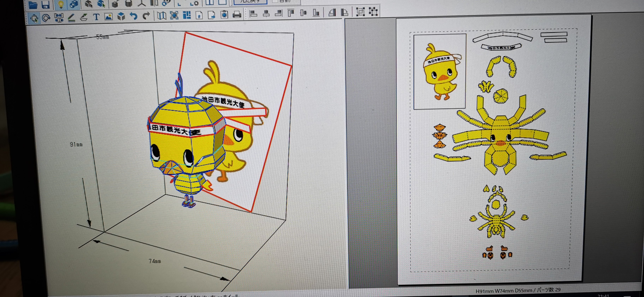The height and width of the screenshot is (297, 644).
Task: Click the folded map unfold icon
Action: 162,16
